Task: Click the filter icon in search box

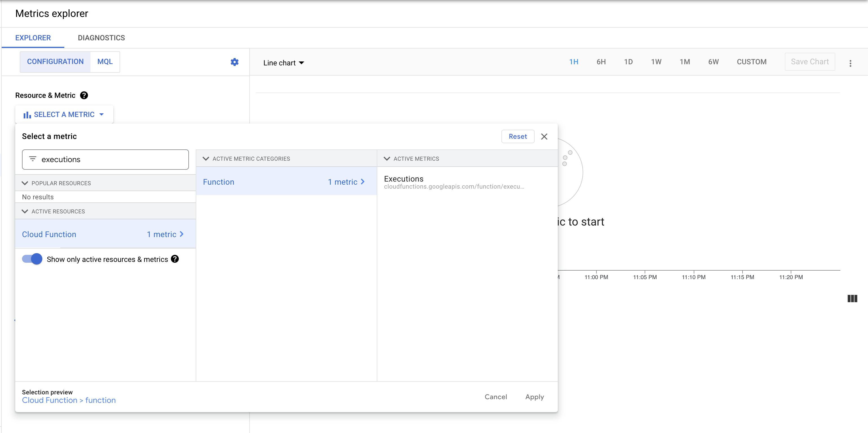Action: pyautogui.click(x=33, y=159)
